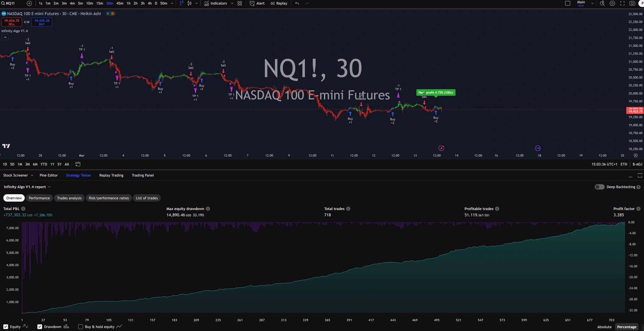Maximize the Strategy Tester panel
The image size is (644, 331).
click(x=640, y=175)
